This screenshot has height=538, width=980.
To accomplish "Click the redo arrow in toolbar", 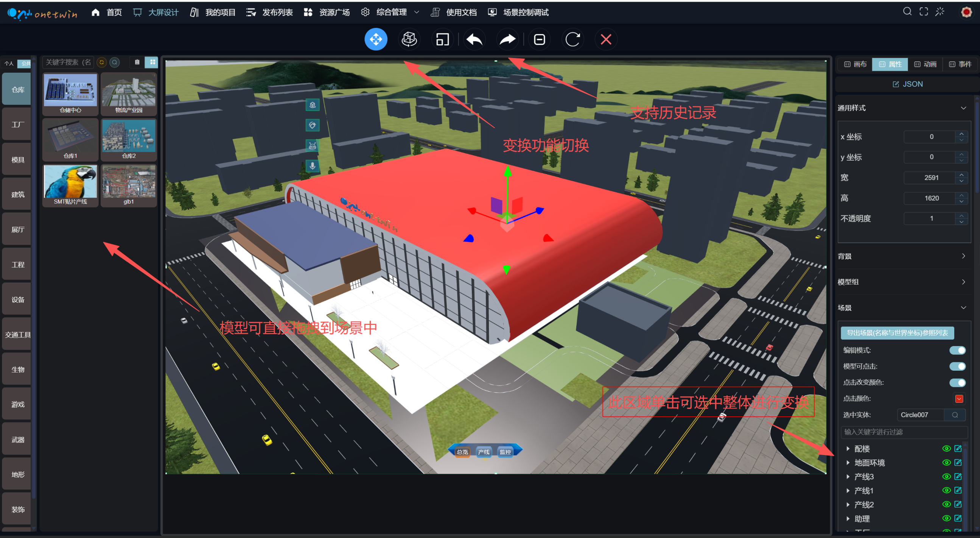I will [507, 39].
